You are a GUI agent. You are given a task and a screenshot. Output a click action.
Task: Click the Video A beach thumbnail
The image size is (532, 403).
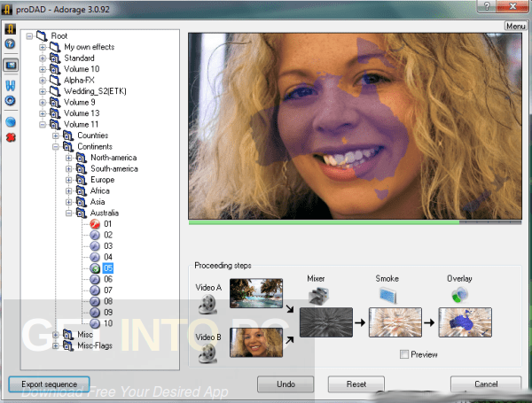coord(256,293)
